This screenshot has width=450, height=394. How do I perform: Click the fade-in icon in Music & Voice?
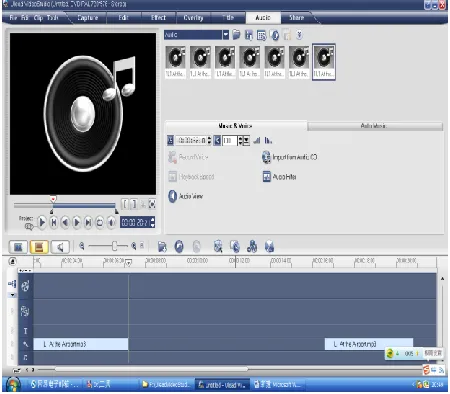point(257,140)
